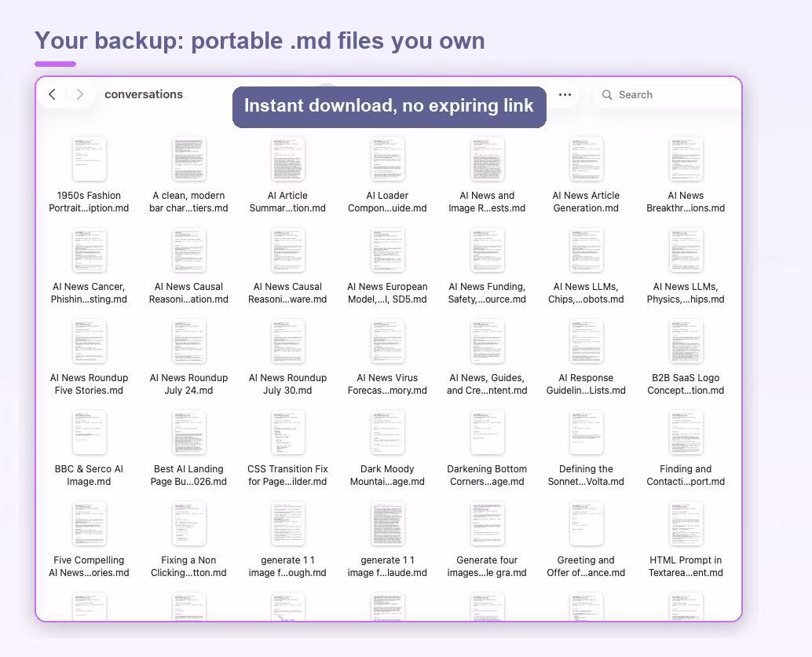This screenshot has width=812, height=657.
Task: Click the 'Finding and Contacti...port.md' filename
Action: click(686, 475)
